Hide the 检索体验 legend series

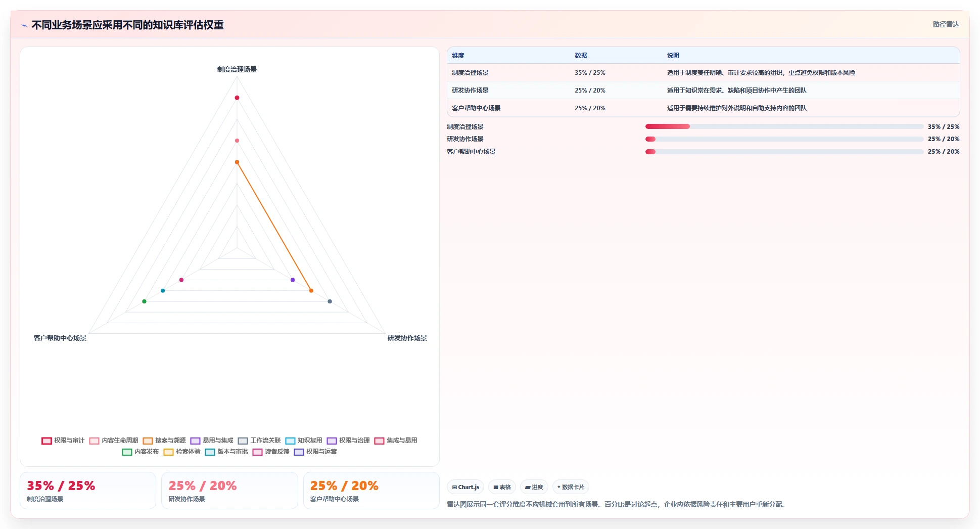[x=182, y=452]
